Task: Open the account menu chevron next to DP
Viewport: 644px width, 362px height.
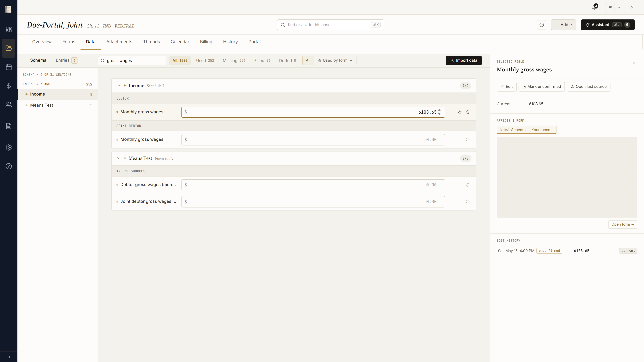Action: 619,7
